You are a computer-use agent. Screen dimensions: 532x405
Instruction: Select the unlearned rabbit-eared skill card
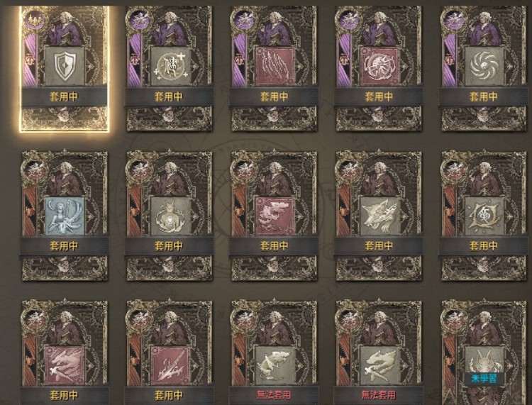click(x=484, y=353)
